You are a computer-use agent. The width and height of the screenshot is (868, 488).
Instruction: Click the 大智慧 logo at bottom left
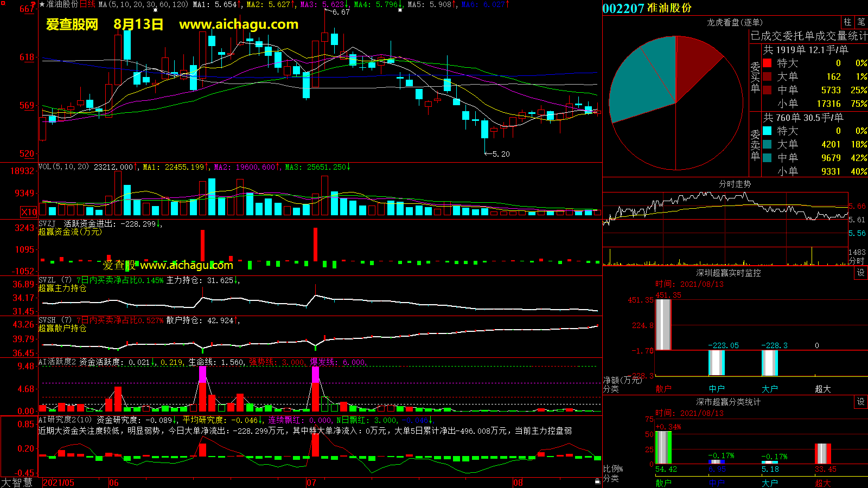17,483
